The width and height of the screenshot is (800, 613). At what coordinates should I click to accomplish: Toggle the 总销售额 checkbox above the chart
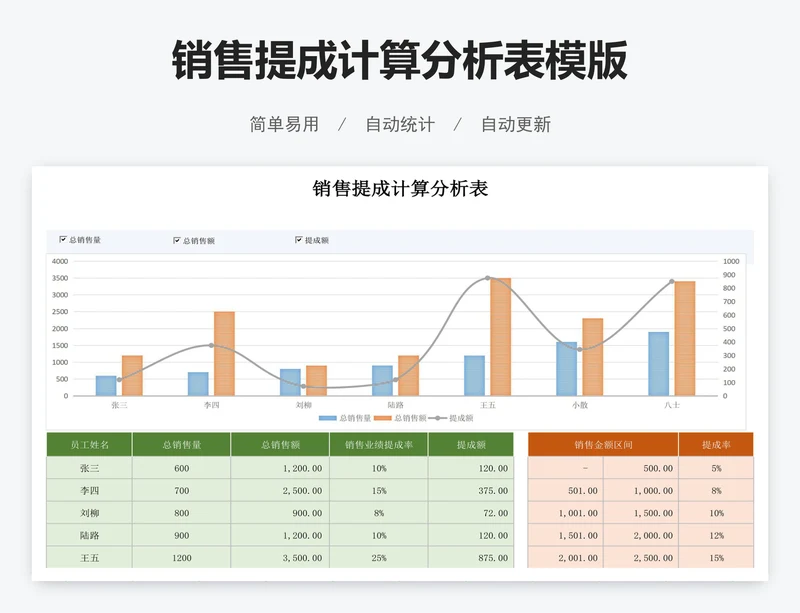pos(177,240)
